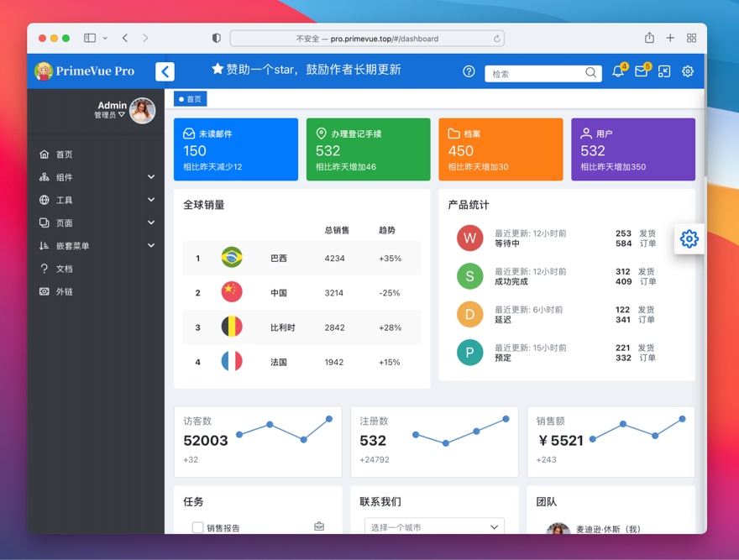Click the notification bell icon
The width and height of the screenshot is (739, 560).
coord(618,72)
